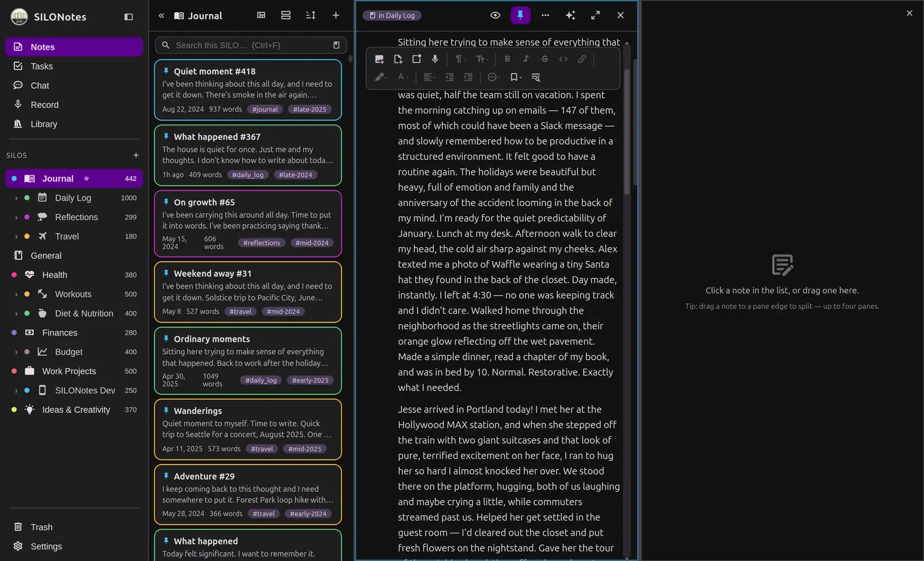The height and width of the screenshot is (561, 924).
Task: Switch to grid layout view icon
Action: [x=261, y=16]
